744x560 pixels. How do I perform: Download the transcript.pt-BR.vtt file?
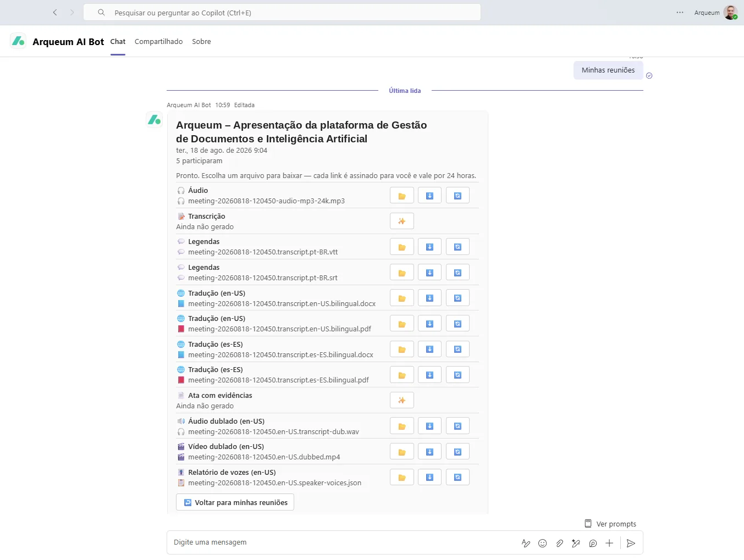point(429,247)
